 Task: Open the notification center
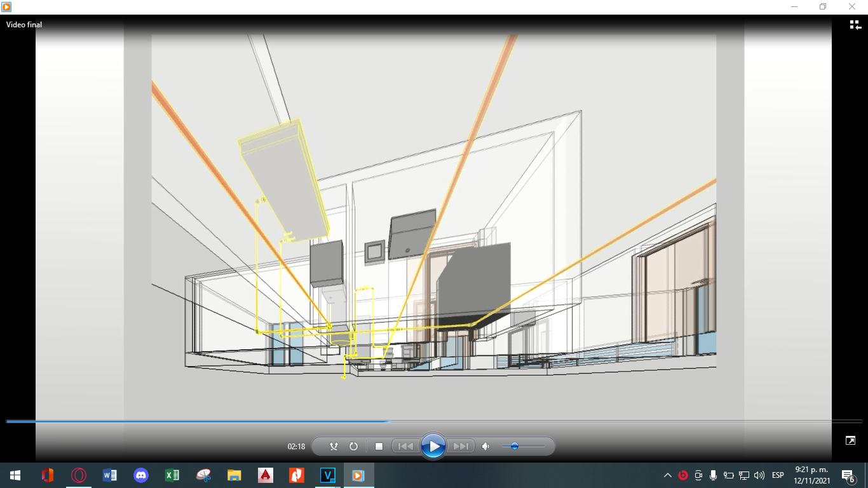(x=848, y=475)
